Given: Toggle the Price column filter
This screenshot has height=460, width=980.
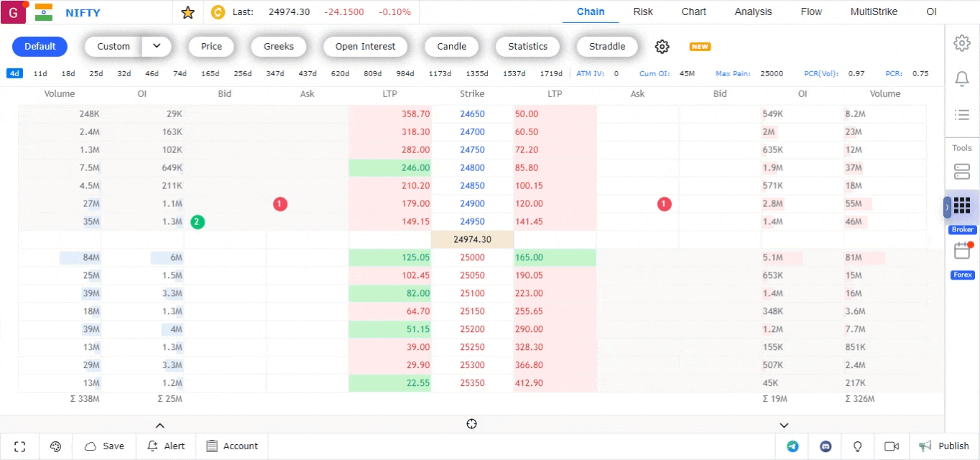Looking at the screenshot, I should 211,46.
